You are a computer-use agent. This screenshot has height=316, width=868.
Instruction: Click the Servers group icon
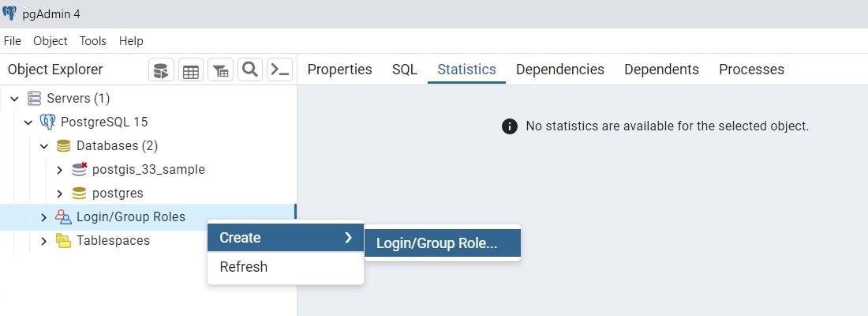34,99
